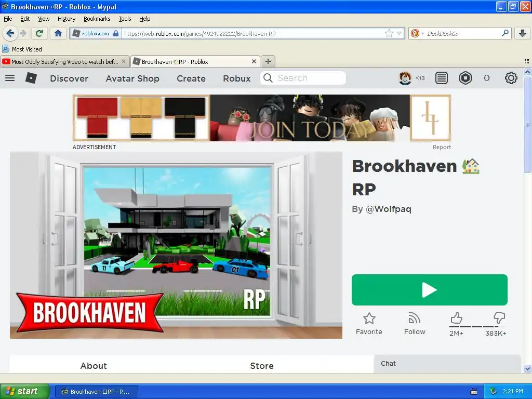Go to the Avatar Shop
Viewport: 532px width, 399px height.
(x=132, y=78)
